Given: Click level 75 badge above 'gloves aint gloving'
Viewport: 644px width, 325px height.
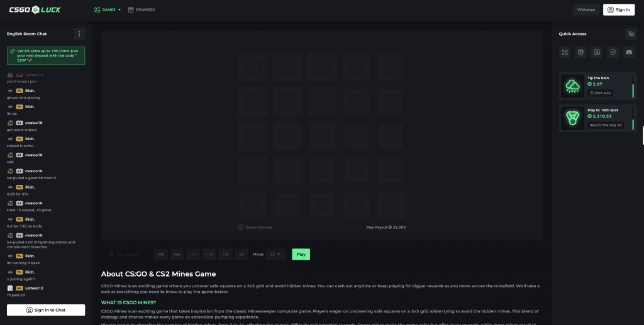Looking at the screenshot, I should 19,91.
